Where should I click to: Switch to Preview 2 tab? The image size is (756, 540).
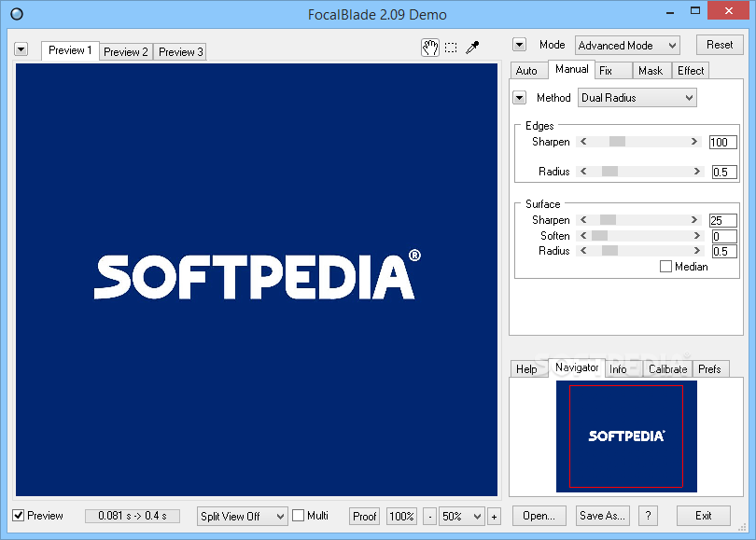(126, 52)
